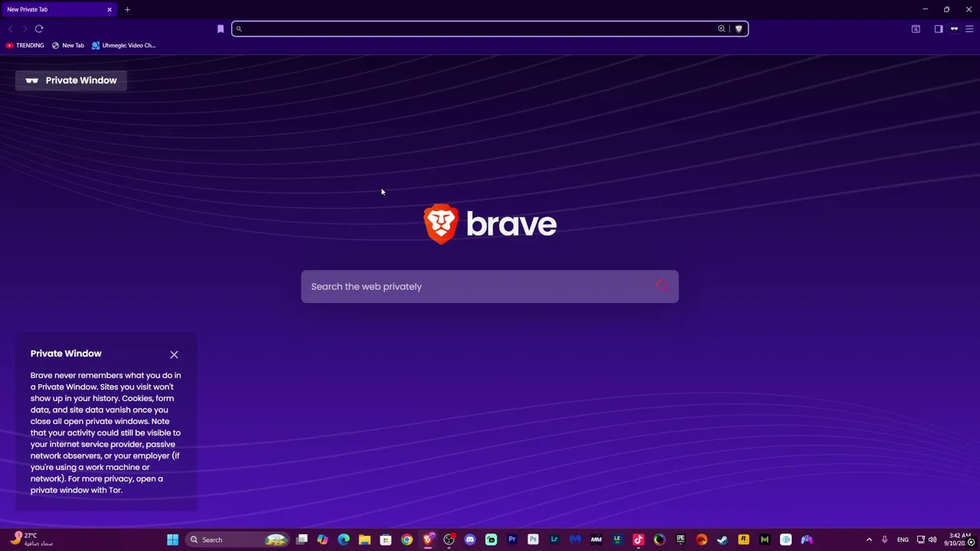The image size is (980, 551).
Task: Click the zoom magnifier icon in address bar
Action: 721,29
